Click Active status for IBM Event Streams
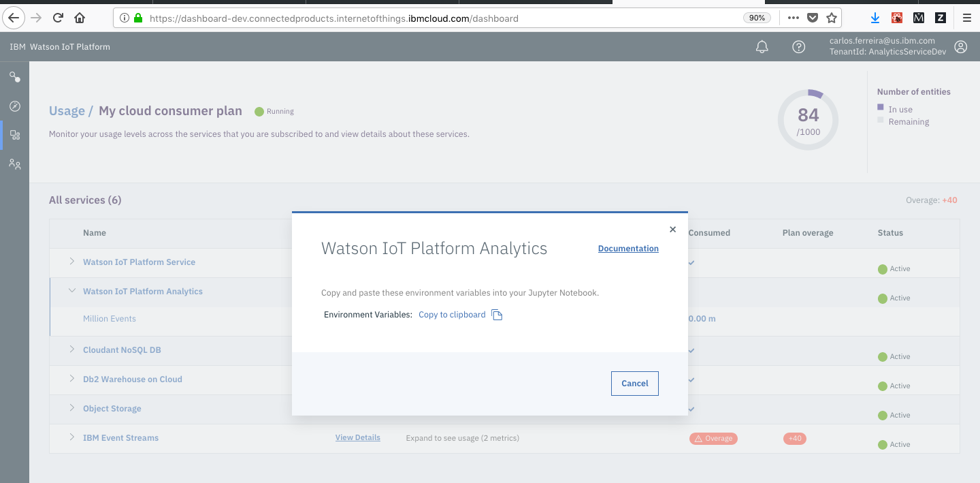The height and width of the screenshot is (483, 980). [x=894, y=444]
